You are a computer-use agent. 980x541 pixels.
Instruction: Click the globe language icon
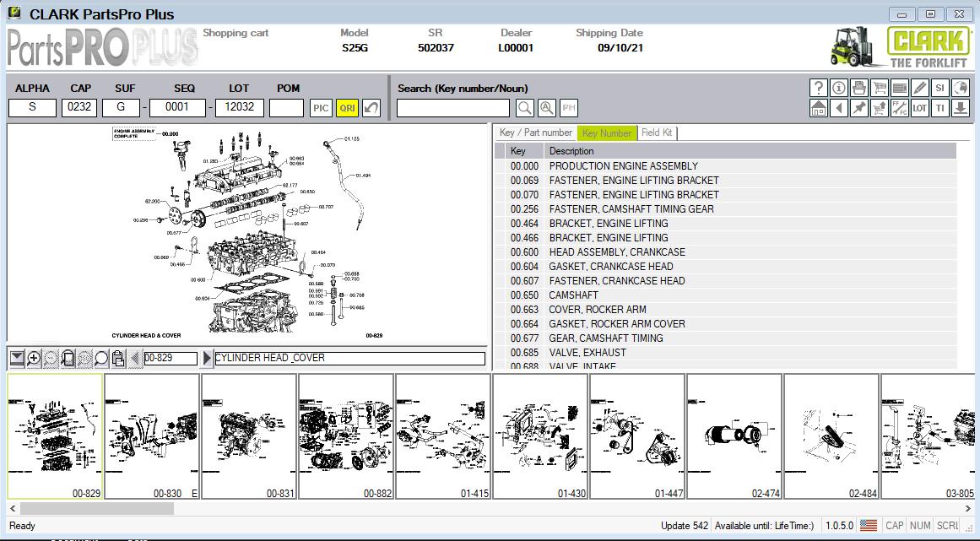961,87
